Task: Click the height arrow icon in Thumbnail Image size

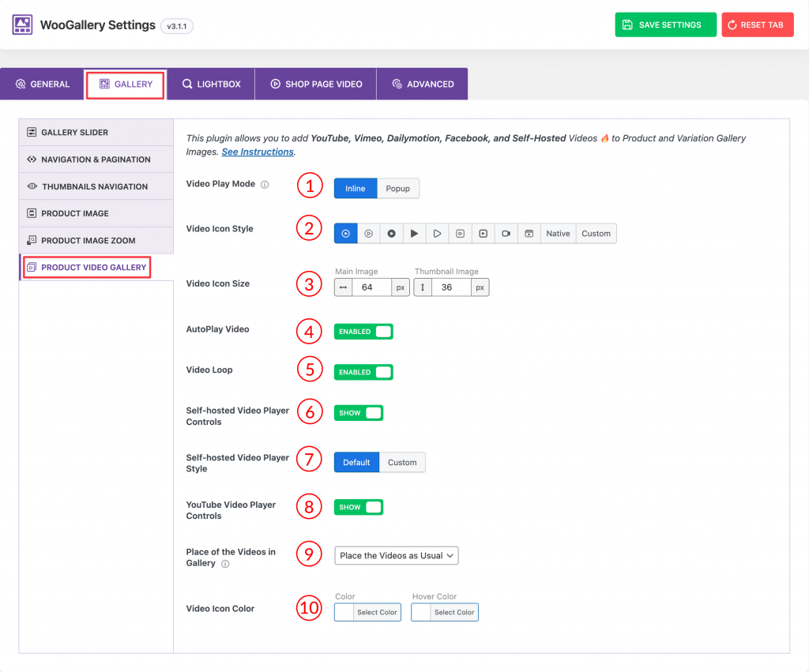Action: [423, 287]
